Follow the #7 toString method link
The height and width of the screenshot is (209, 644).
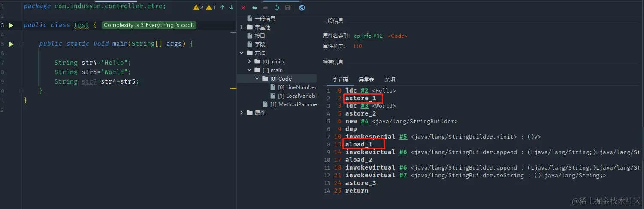click(x=403, y=176)
